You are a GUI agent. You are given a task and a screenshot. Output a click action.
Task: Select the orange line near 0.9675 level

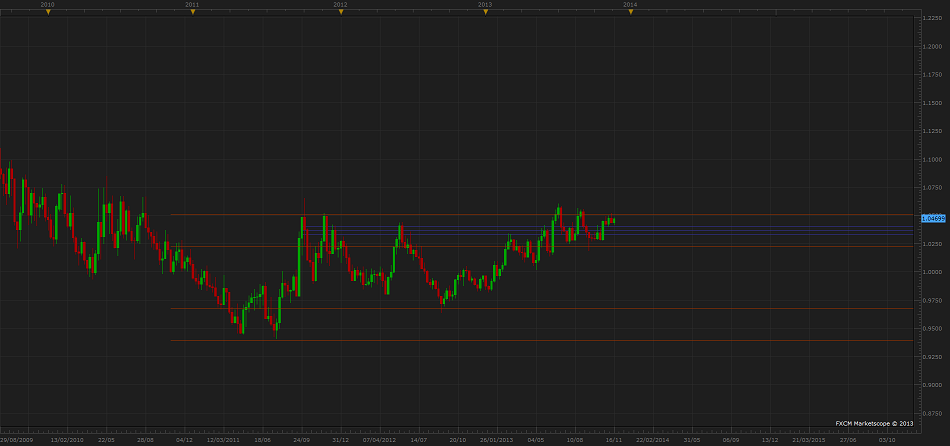[x=540, y=308]
